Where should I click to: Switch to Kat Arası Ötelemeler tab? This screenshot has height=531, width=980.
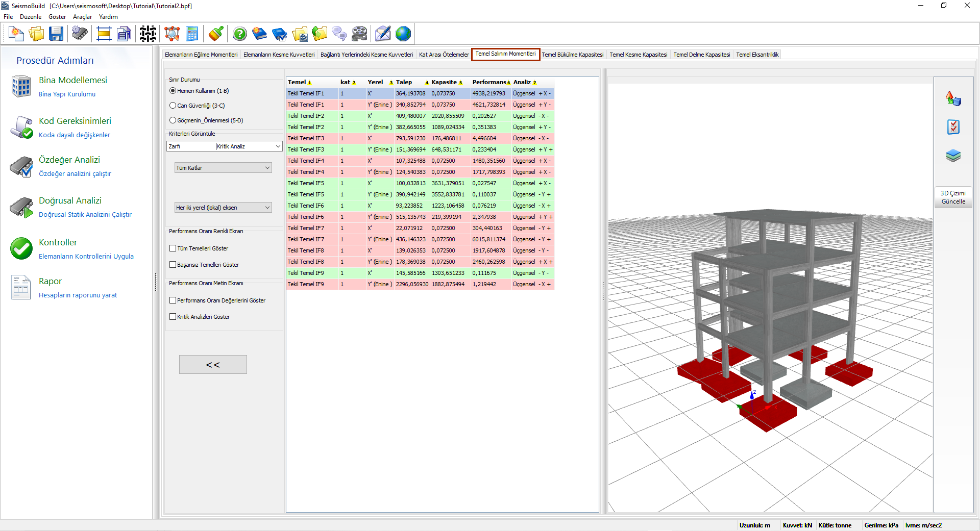pos(444,55)
